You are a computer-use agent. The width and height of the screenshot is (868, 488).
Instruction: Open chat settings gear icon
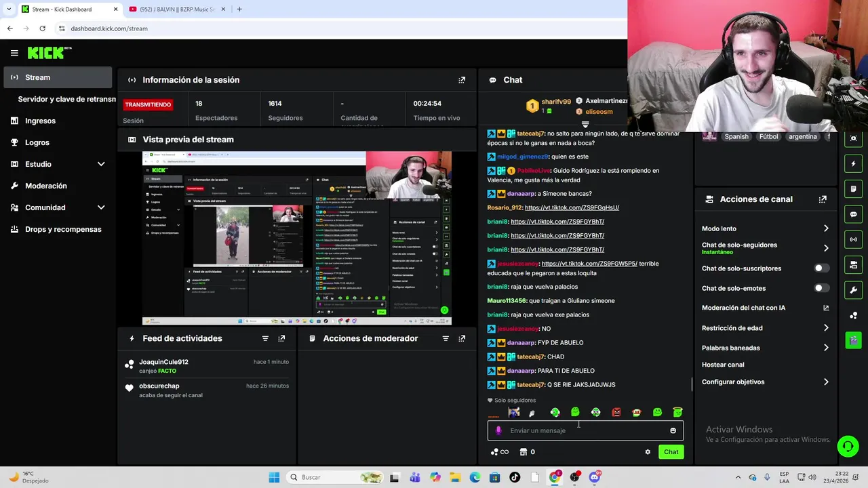point(648,452)
